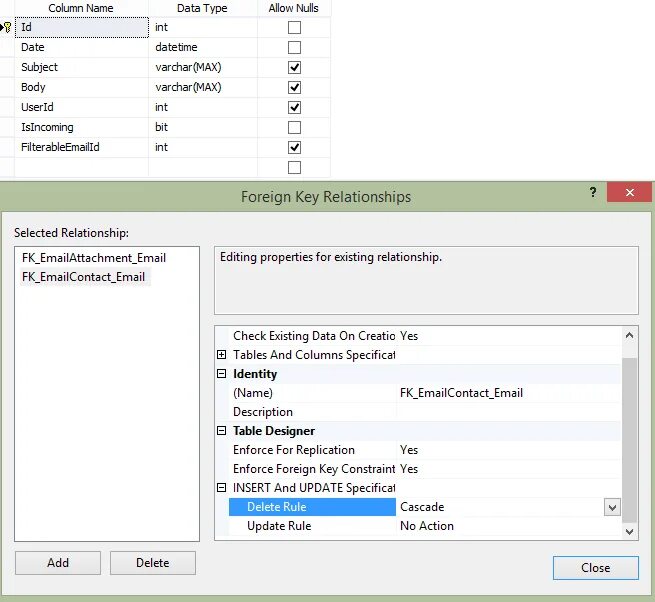655x602 pixels.
Task: Close the Foreign Key Relationships dialog with X
Action: [630, 193]
